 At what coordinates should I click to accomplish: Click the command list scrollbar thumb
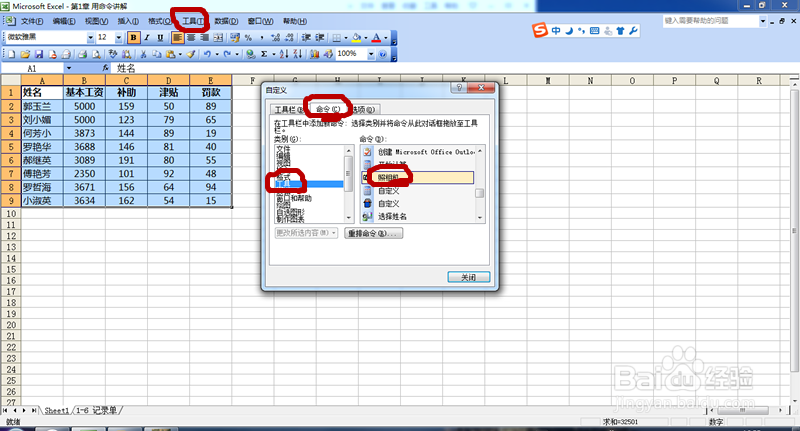pos(479,193)
